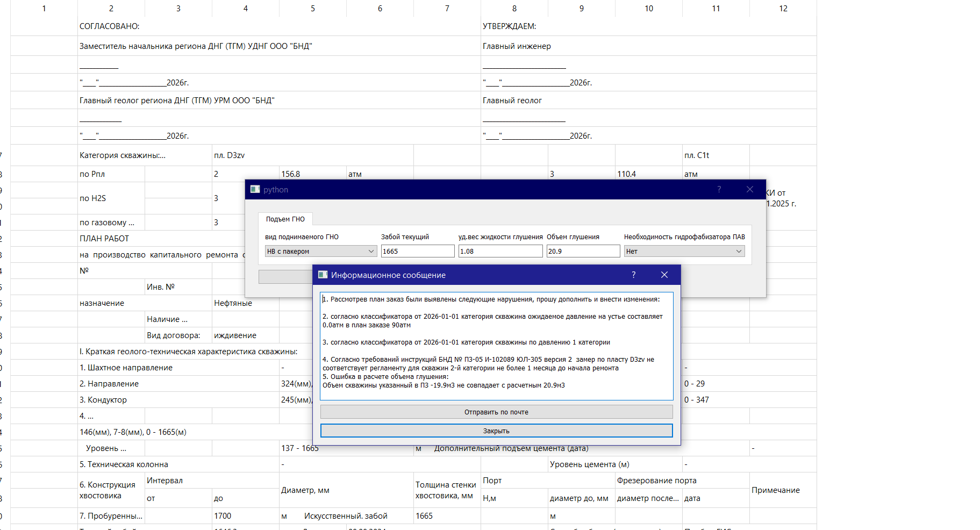Viewport: 980px width, 530px height.
Task: Click the 156.8 pressure cell
Action: (x=313, y=174)
